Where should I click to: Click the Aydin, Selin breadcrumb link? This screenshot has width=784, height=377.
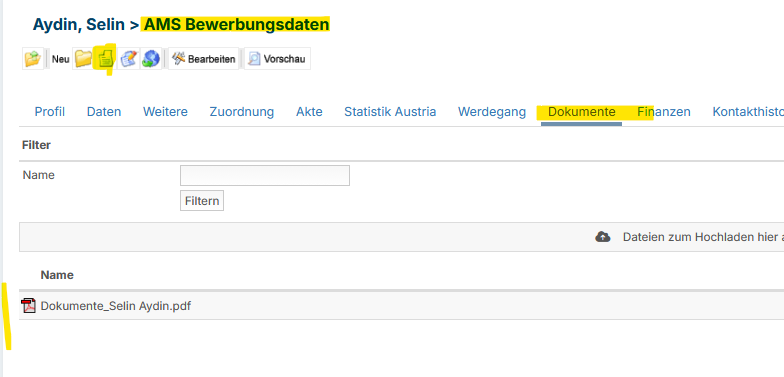[x=80, y=24]
